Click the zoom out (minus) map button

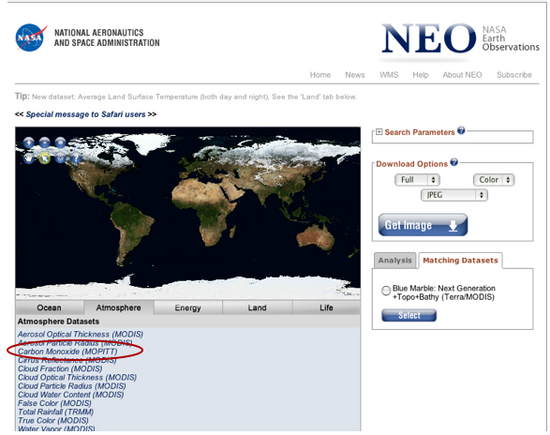coord(45,143)
